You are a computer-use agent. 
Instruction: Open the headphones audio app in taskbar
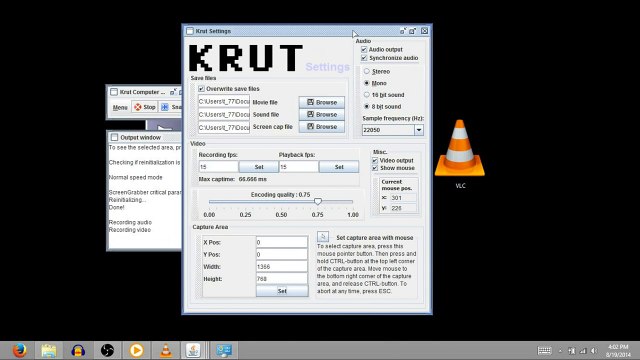click(78, 351)
